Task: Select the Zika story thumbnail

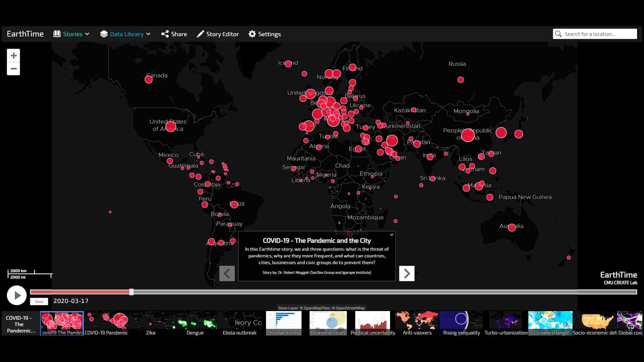Action: (151, 323)
